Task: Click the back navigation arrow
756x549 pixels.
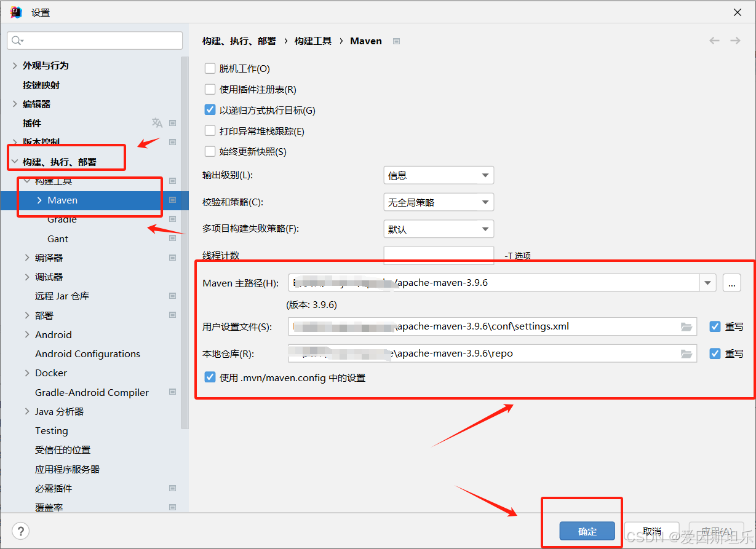Action: (x=714, y=41)
